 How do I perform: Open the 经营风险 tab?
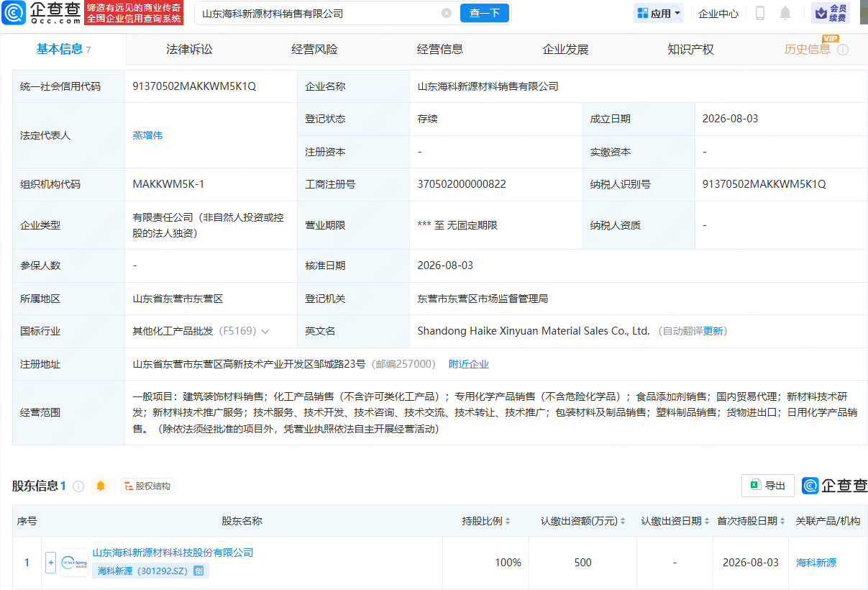pyautogui.click(x=314, y=49)
